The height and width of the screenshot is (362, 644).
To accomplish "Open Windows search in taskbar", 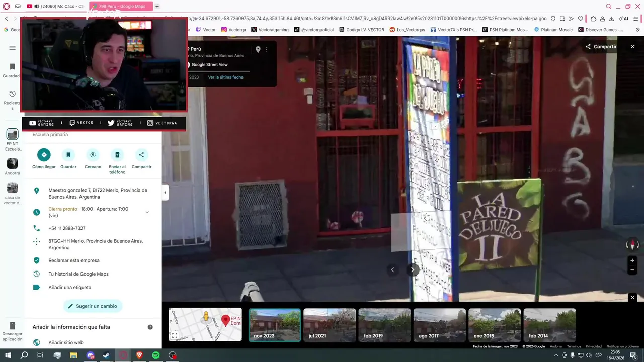I will [24, 355].
